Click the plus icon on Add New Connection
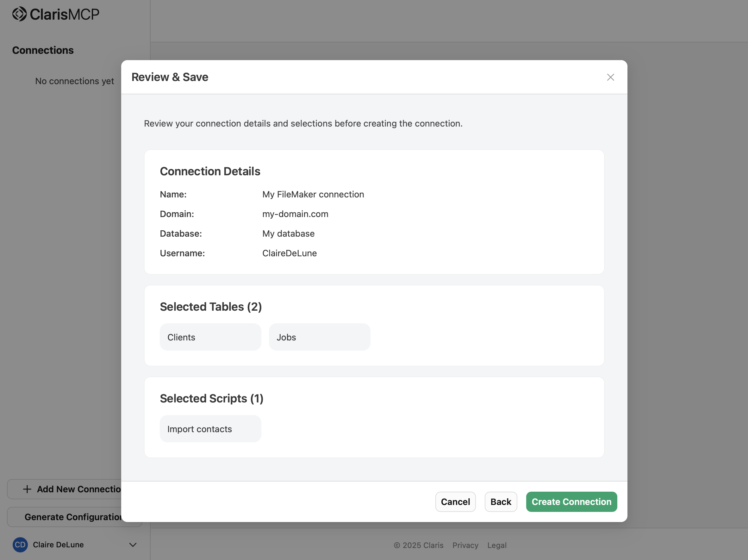 [x=28, y=489]
